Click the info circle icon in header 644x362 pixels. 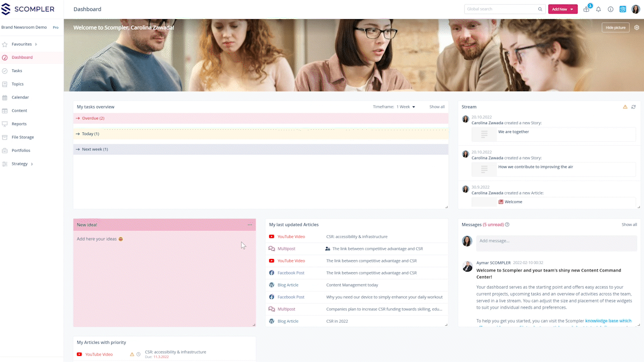click(x=610, y=9)
